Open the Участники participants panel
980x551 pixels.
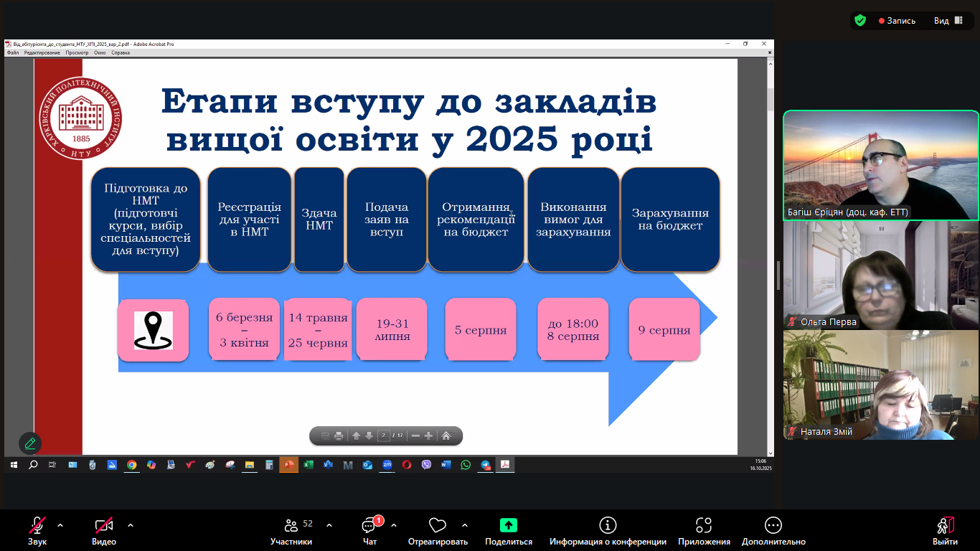291,531
